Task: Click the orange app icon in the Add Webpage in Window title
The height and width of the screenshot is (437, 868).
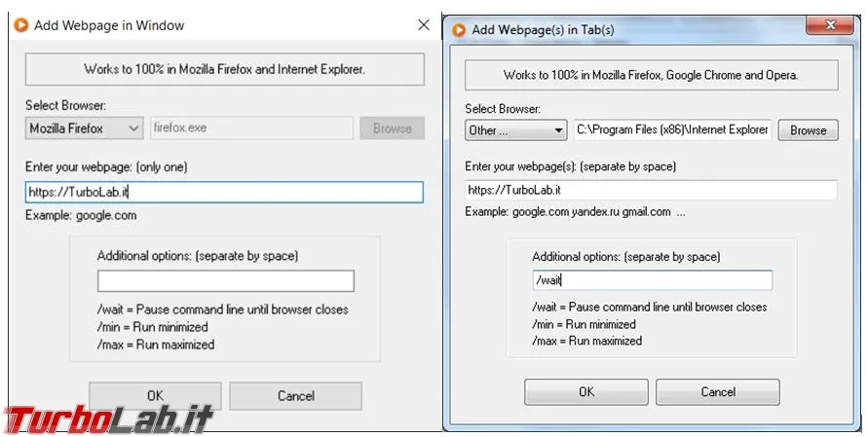Action: tap(21, 25)
